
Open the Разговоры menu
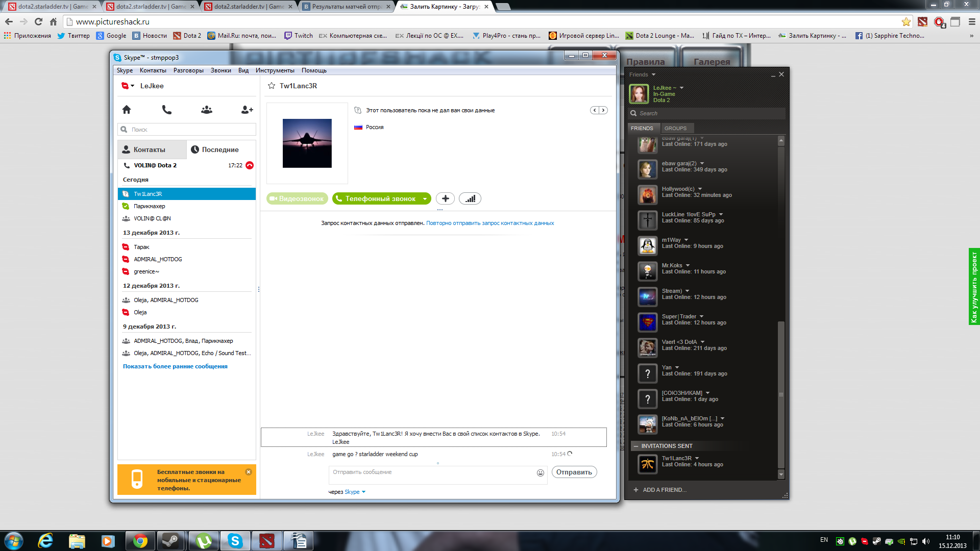[188, 70]
